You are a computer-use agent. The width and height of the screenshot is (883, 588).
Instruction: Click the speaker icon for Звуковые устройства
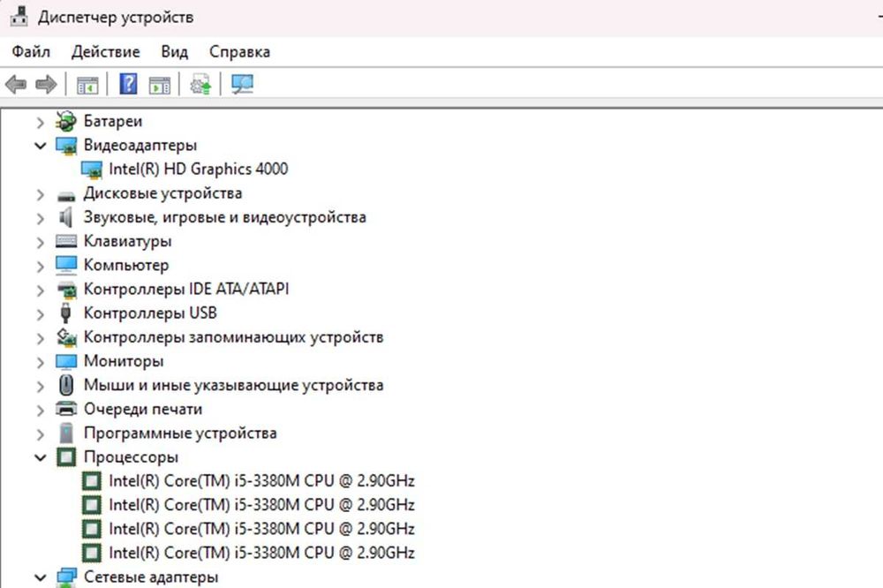pyautogui.click(x=66, y=217)
